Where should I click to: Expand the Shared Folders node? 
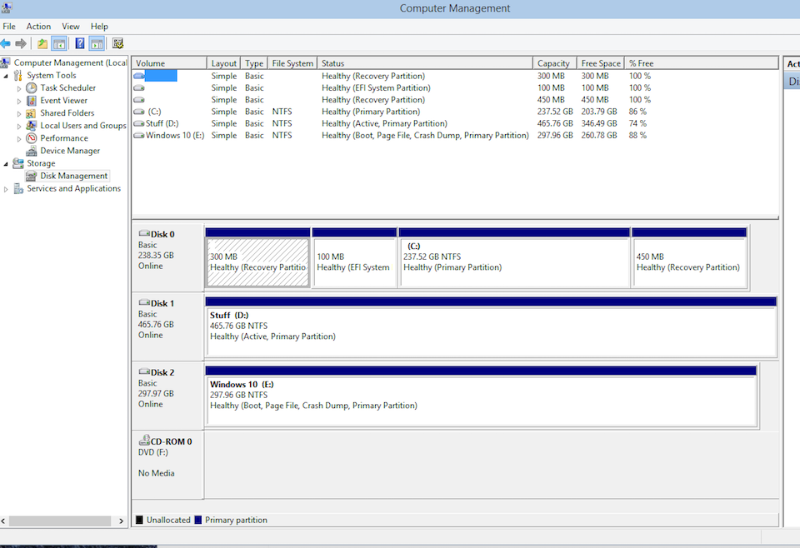19,114
